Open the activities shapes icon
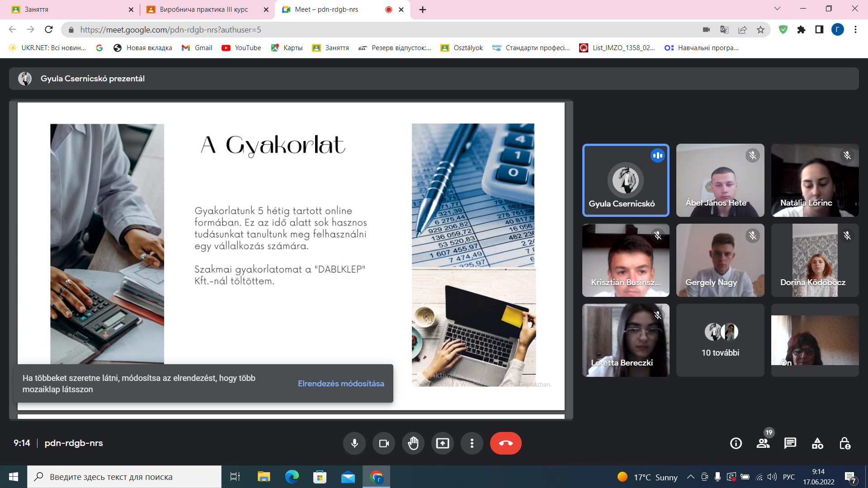Image resolution: width=868 pixels, height=488 pixels. pyautogui.click(x=817, y=443)
